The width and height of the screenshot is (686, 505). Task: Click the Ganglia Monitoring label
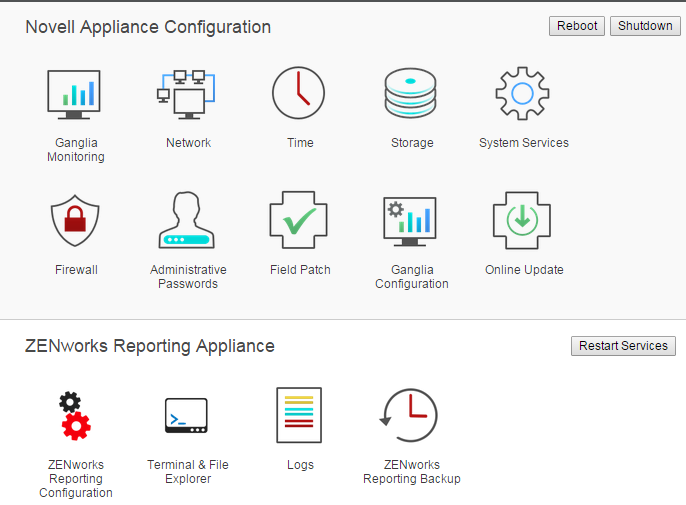click(76, 150)
